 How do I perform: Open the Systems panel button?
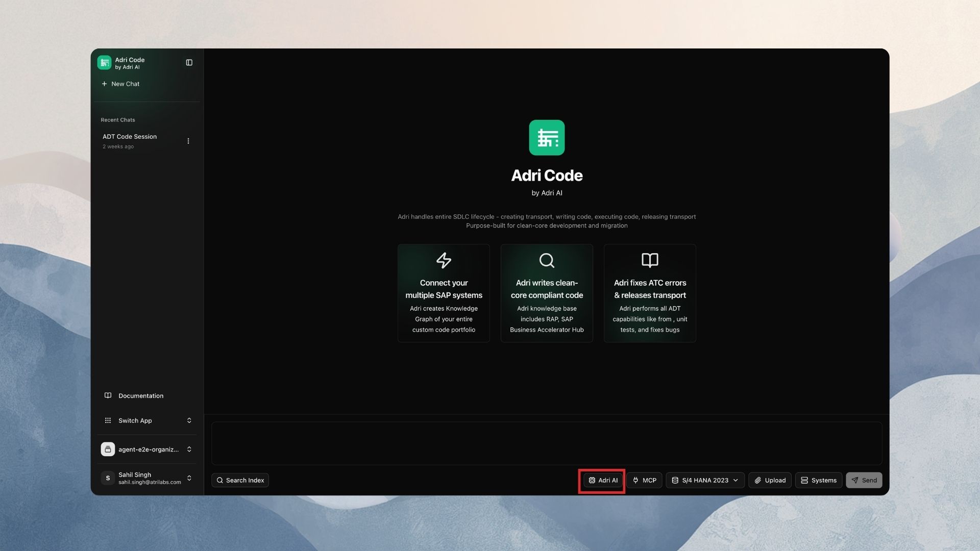click(818, 480)
